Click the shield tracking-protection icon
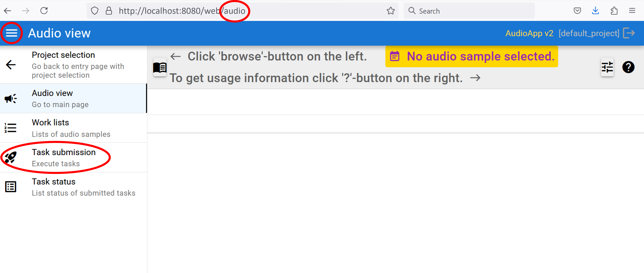Viewport: 644px width, 273px height. click(x=95, y=11)
